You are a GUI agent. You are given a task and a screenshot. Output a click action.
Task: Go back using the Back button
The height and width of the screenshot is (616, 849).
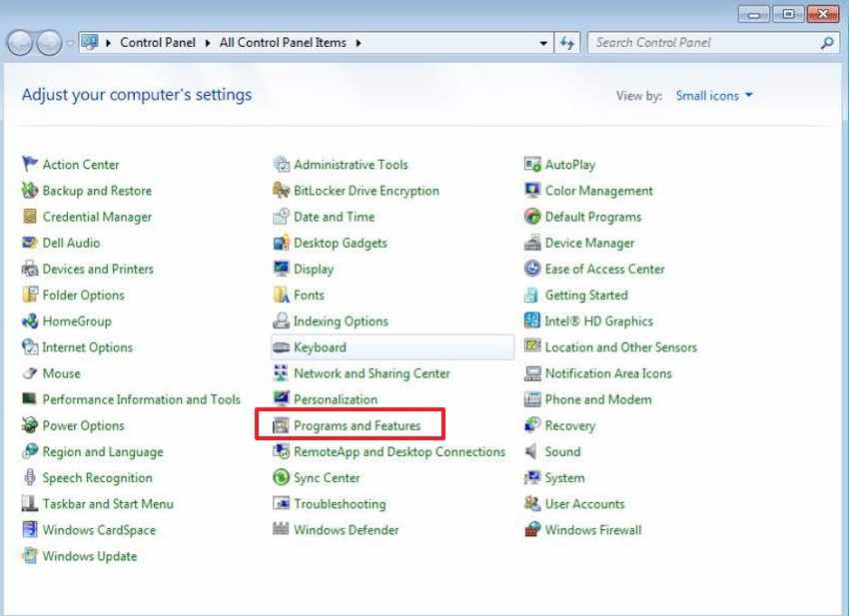coord(20,42)
